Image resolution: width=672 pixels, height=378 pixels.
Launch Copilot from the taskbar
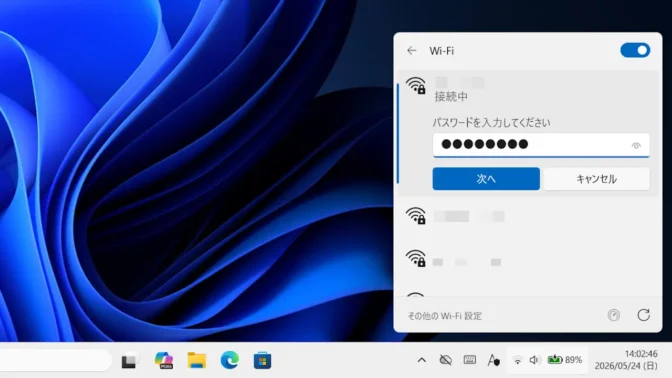click(x=164, y=360)
